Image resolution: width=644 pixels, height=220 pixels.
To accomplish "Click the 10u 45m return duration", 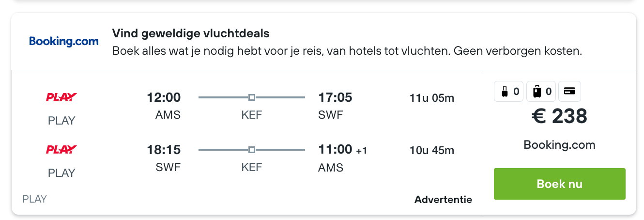I will (x=432, y=150).
